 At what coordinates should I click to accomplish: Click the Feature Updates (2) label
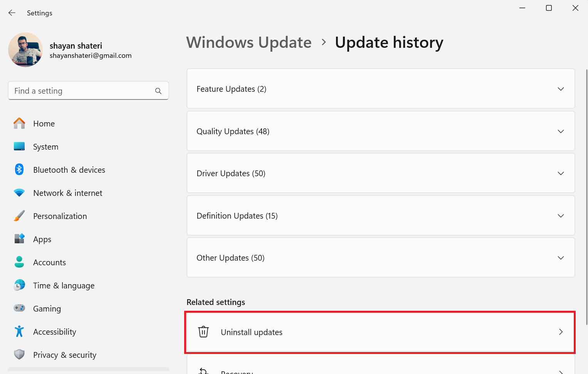[x=231, y=89]
